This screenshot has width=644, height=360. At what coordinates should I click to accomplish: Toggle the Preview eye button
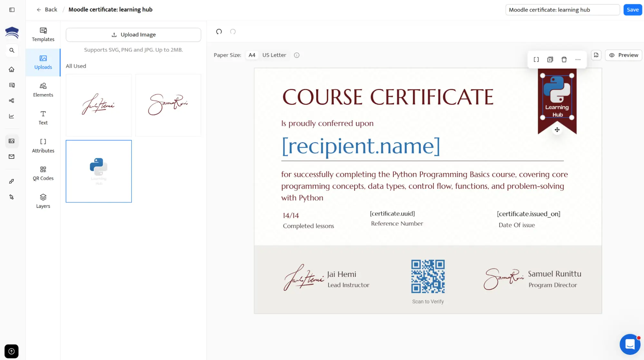[x=623, y=55]
